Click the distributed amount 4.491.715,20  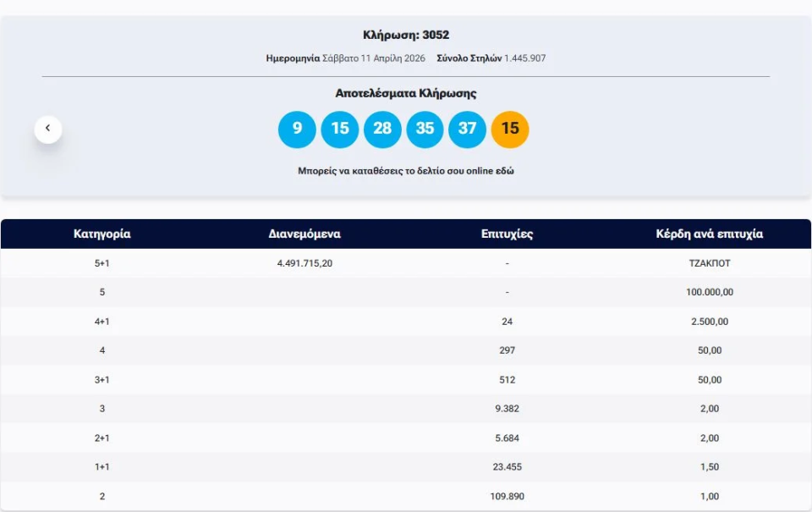coord(304,263)
